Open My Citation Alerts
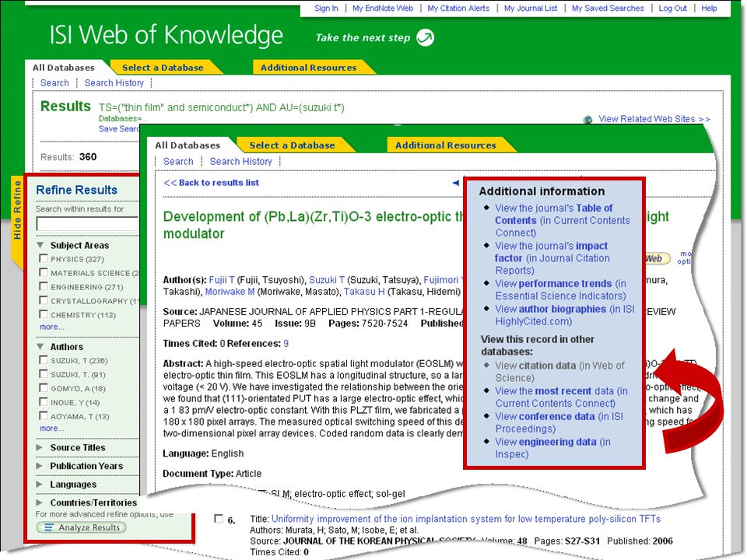Screen dimensions: 747x560 tap(458, 8)
